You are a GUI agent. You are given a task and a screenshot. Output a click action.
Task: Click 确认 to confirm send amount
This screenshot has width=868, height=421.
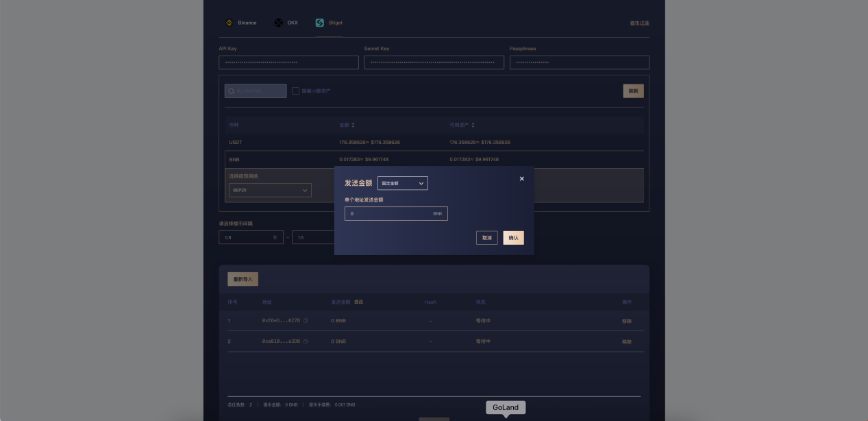(x=513, y=238)
